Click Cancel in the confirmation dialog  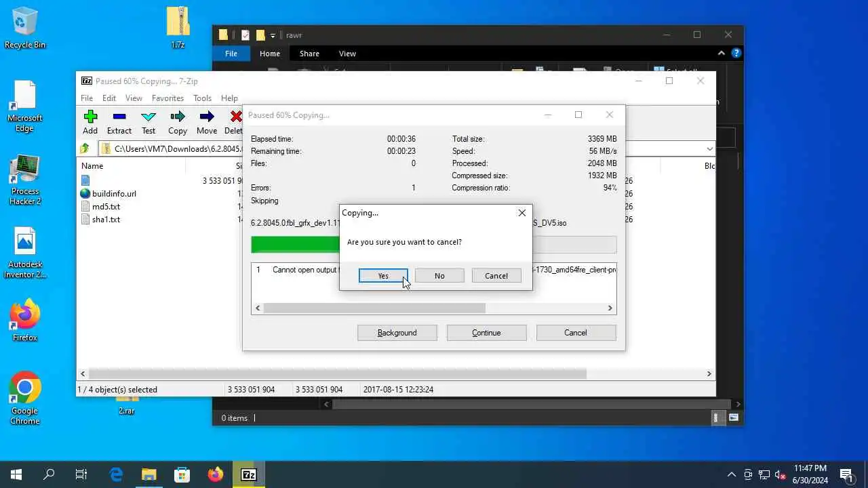point(496,276)
